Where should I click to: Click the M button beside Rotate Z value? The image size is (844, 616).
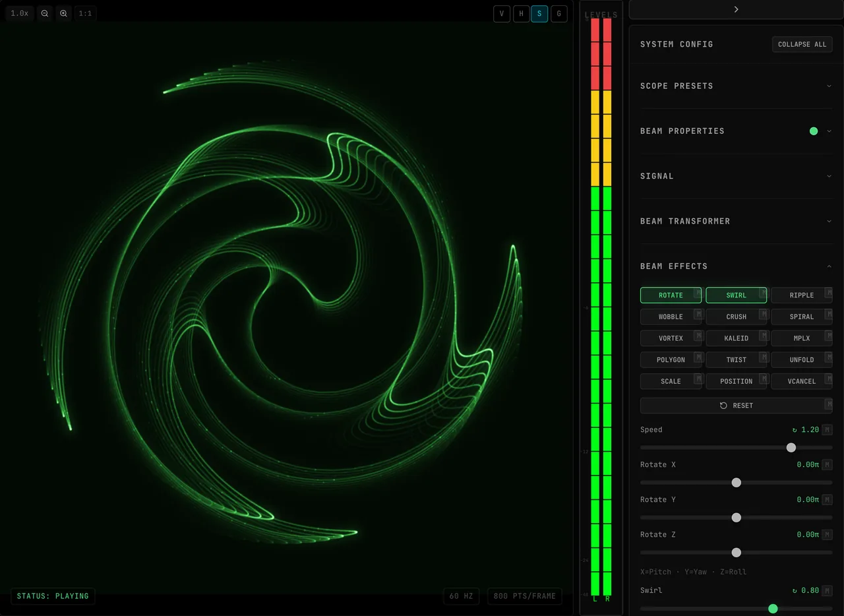pos(828,535)
